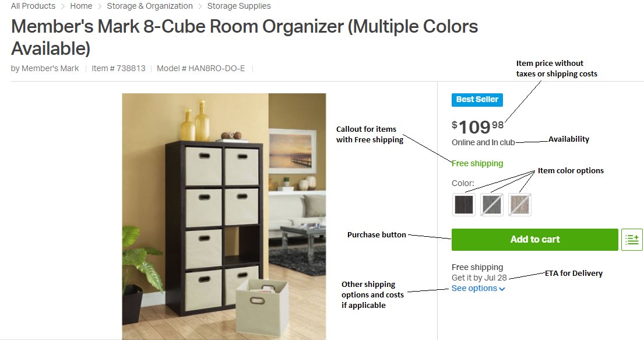Navigate to Storage & Organization breadcrumb
The width and height of the screenshot is (644, 340).
pyautogui.click(x=150, y=6)
